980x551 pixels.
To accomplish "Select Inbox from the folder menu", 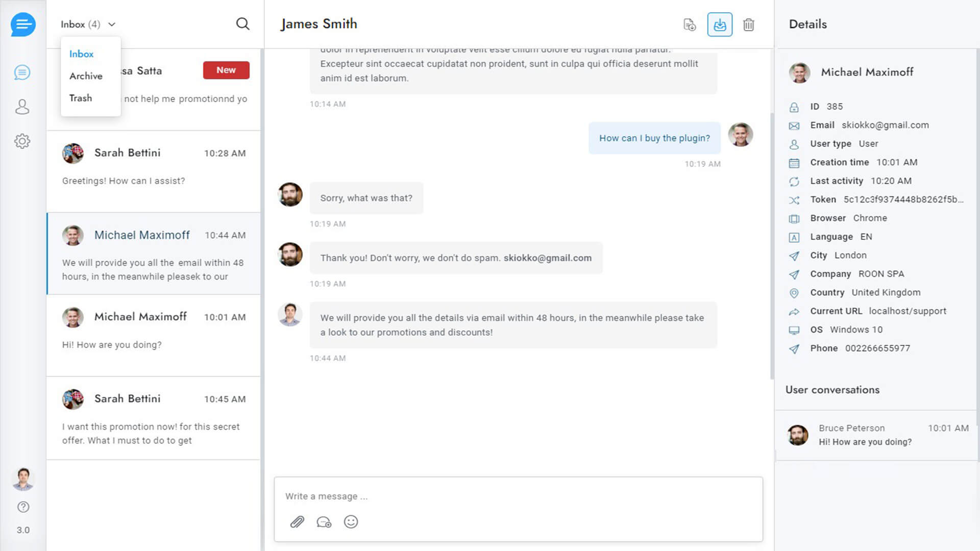I will (81, 54).
